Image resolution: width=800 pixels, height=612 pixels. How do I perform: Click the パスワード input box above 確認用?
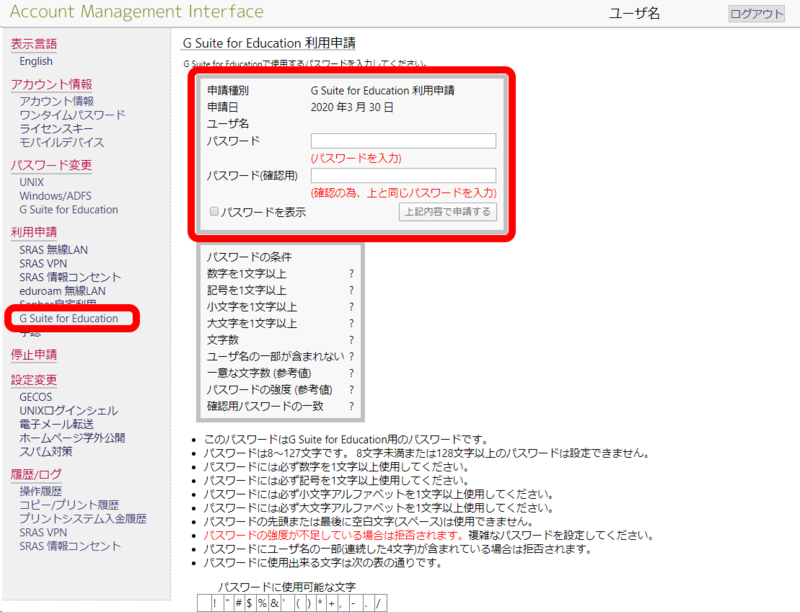click(x=403, y=141)
